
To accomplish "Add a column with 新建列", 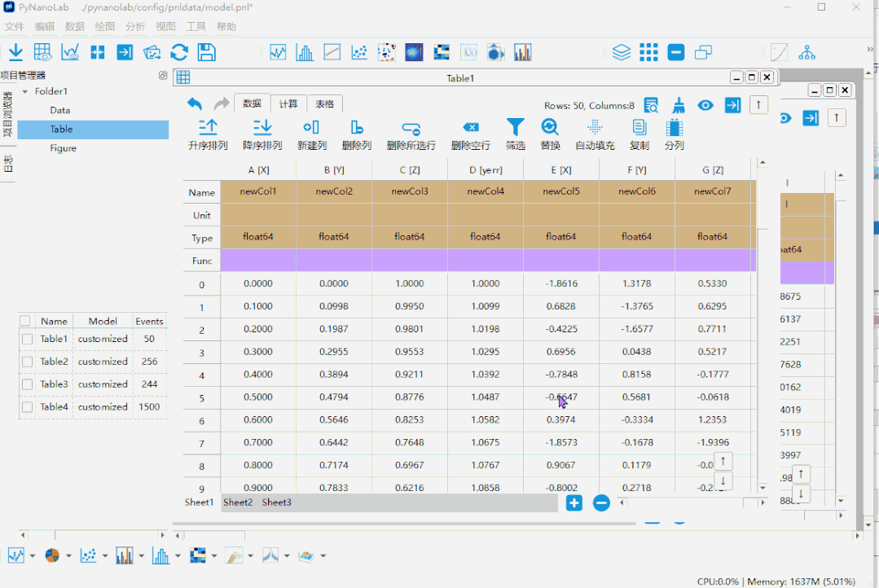I will coord(312,135).
